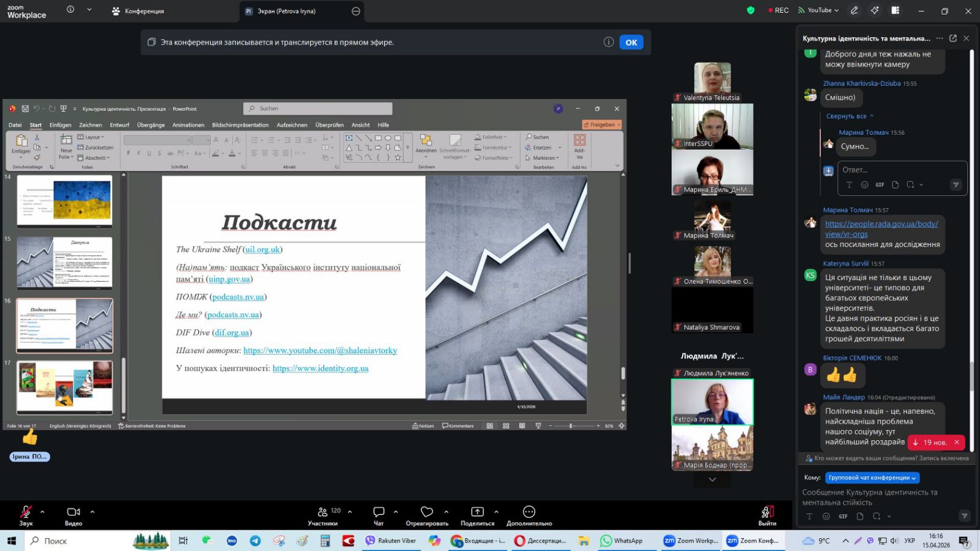Toggle the video camera on
This screenshot has height=551, width=980.
[73, 512]
